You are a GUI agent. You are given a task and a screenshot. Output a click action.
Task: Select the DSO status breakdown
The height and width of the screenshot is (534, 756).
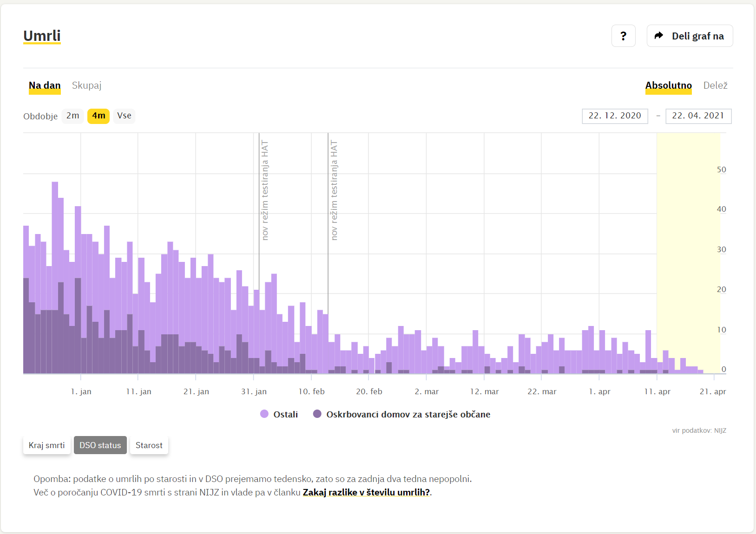point(100,445)
